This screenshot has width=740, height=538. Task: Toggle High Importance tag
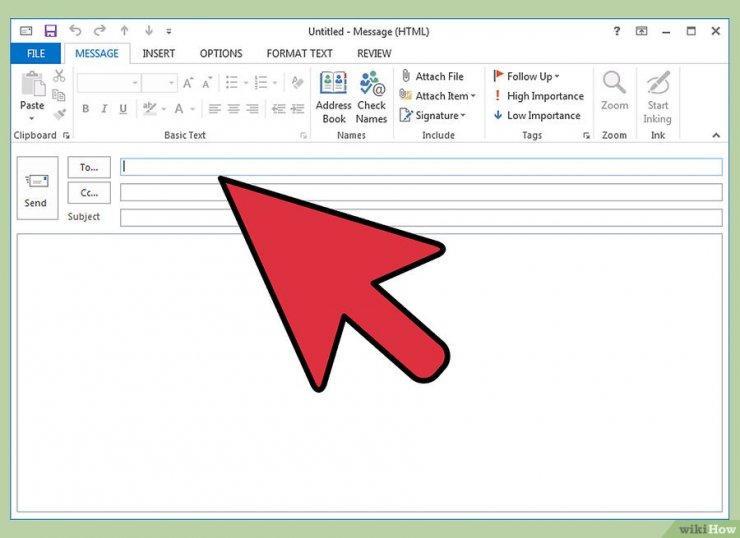pyautogui.click(x=538, y=96)
